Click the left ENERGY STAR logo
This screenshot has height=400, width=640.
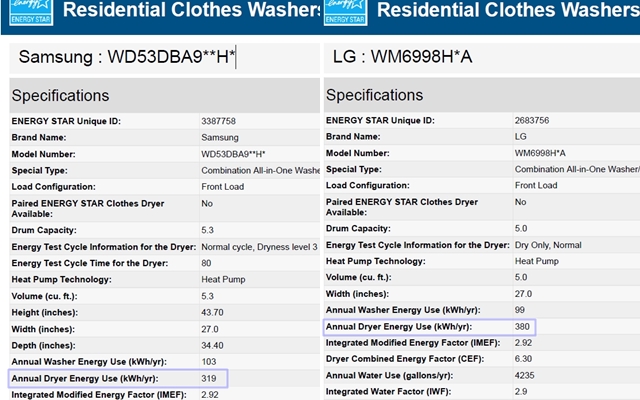31,12
